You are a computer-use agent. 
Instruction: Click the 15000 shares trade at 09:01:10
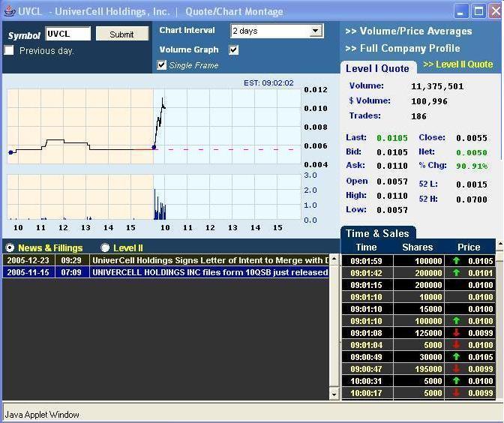(418, 309)
